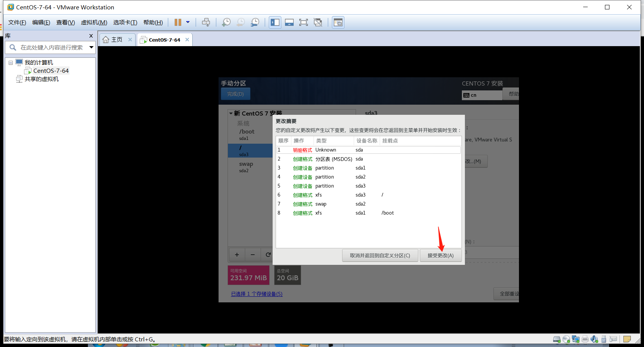
Task: Select 我的计算机 in the library tree
Action: (39, 63)
